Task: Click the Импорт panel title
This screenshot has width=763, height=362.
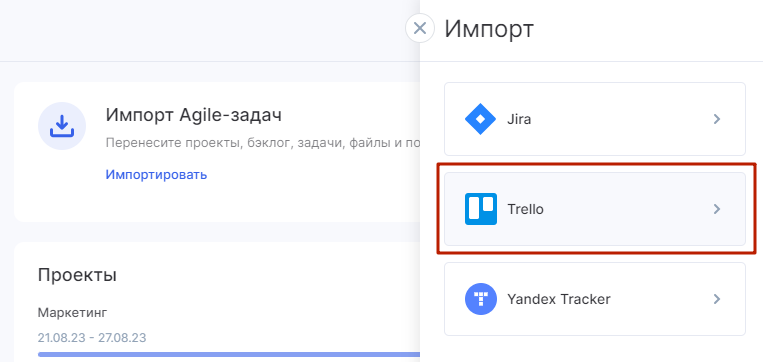Action: click(489, 29)
